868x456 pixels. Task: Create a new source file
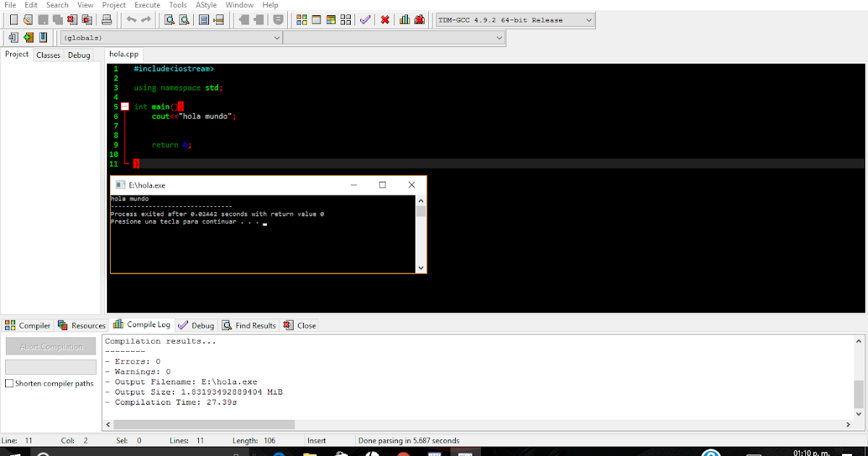(12, 20)
